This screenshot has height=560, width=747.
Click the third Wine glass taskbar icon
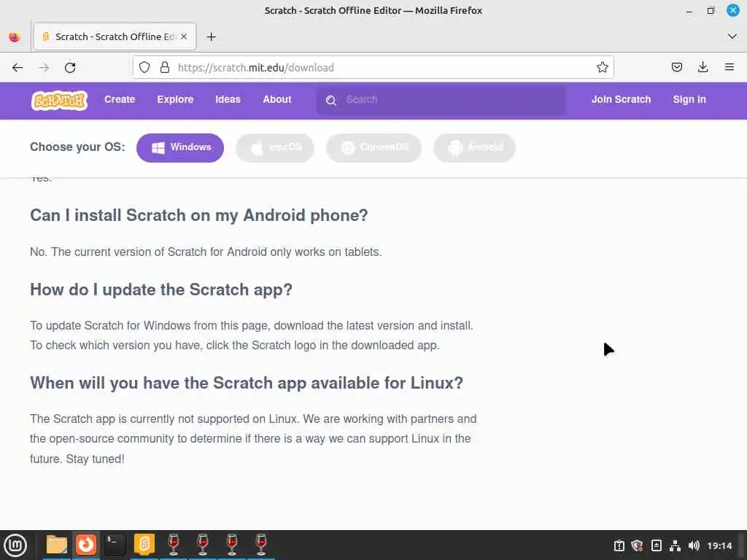click(x=231, y=544)
